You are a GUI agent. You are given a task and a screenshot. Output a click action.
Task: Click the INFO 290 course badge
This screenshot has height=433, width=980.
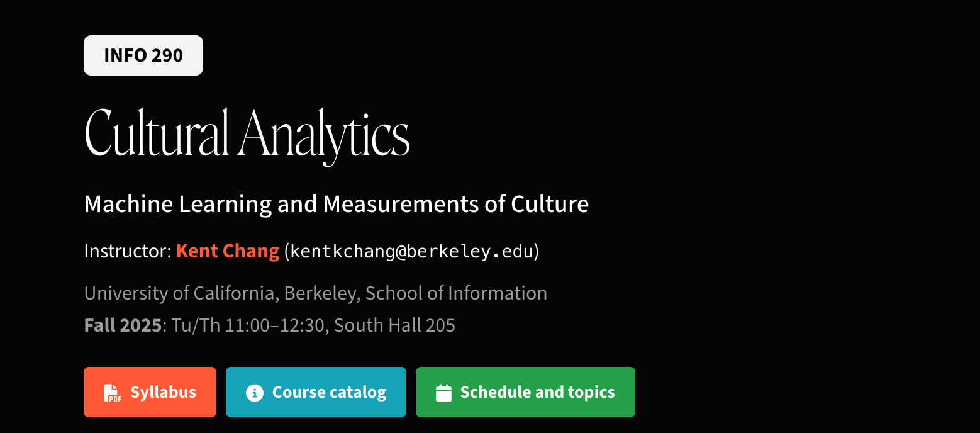(x=143, y=55)
